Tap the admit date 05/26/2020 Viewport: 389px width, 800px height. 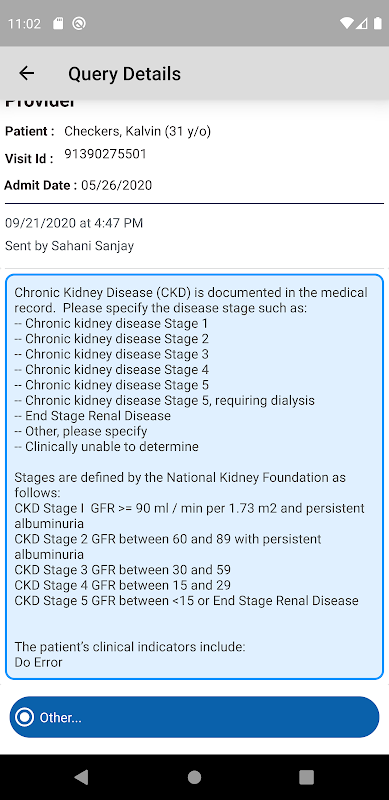116,185
